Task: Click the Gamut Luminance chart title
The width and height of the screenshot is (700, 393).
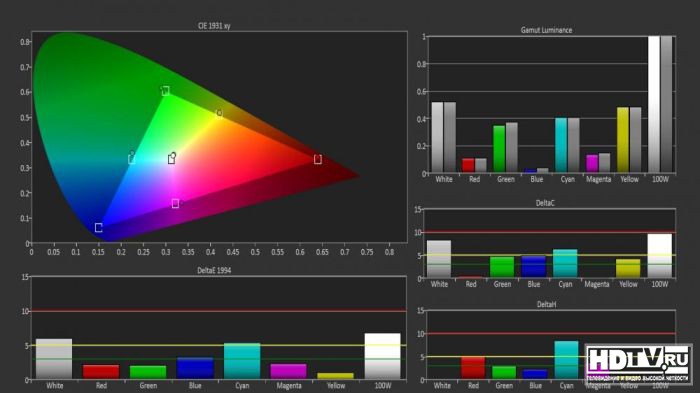Action: point(546,30)
